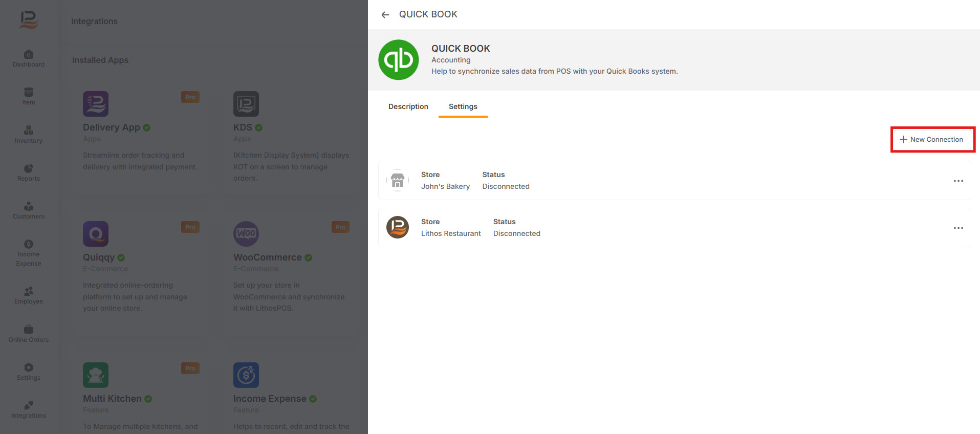
Task: Open Online Orders in the sidebar
Action: [x=29, y=334]
